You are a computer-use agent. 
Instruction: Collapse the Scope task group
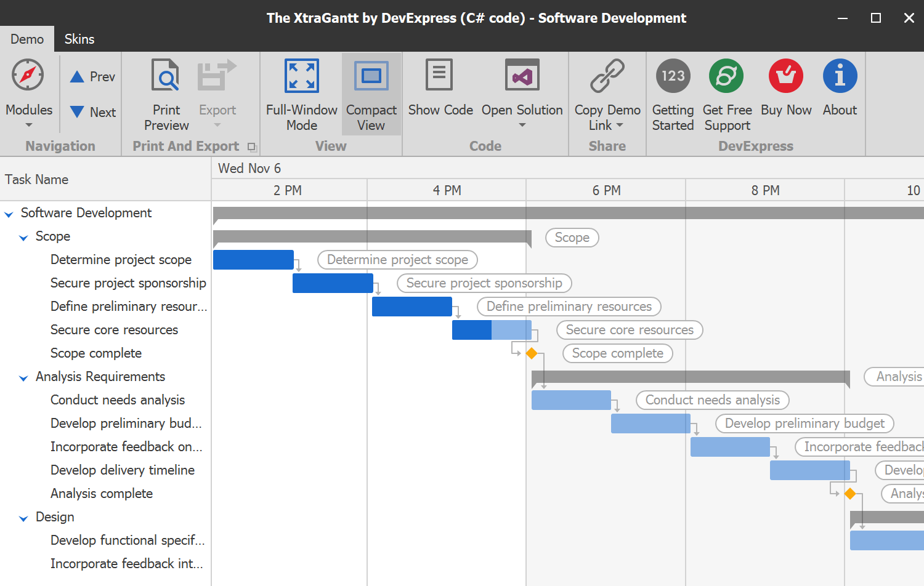(23, 237)
